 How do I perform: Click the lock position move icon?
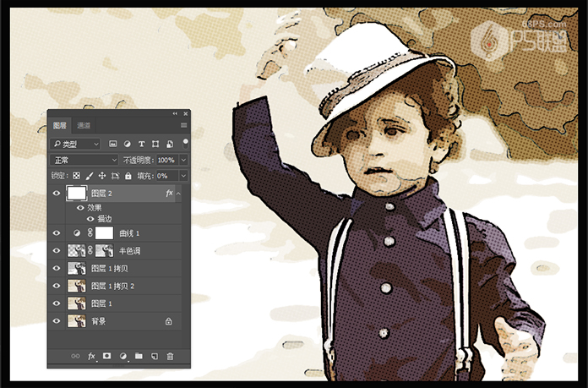102,176
